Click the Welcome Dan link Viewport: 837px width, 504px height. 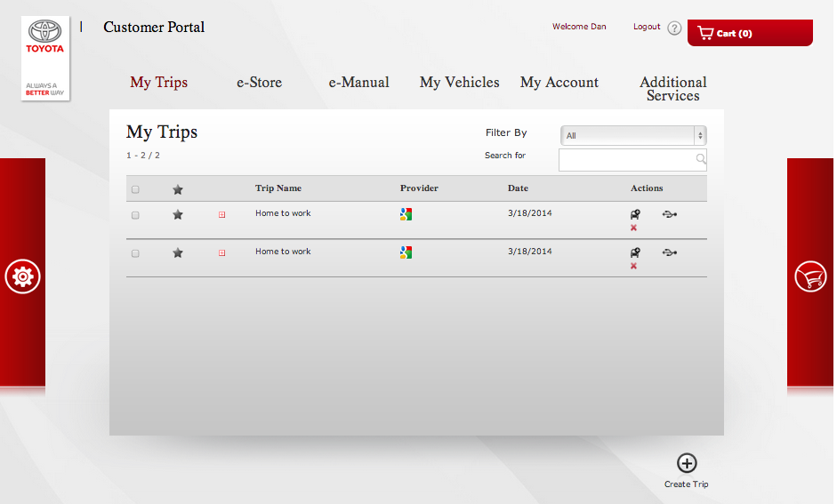pyautogui.click(x=579, y=27)
